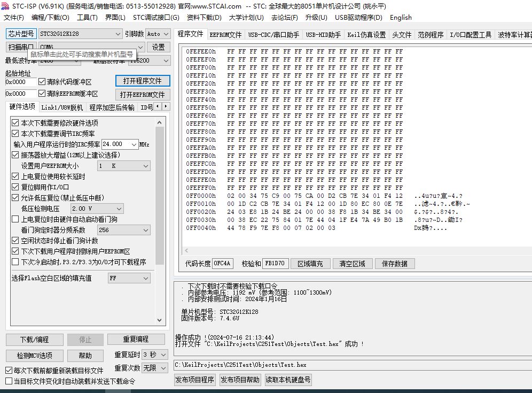Switch to 程序加密后传输 tab
Screen dimensions: 532x393
point(112,107)
